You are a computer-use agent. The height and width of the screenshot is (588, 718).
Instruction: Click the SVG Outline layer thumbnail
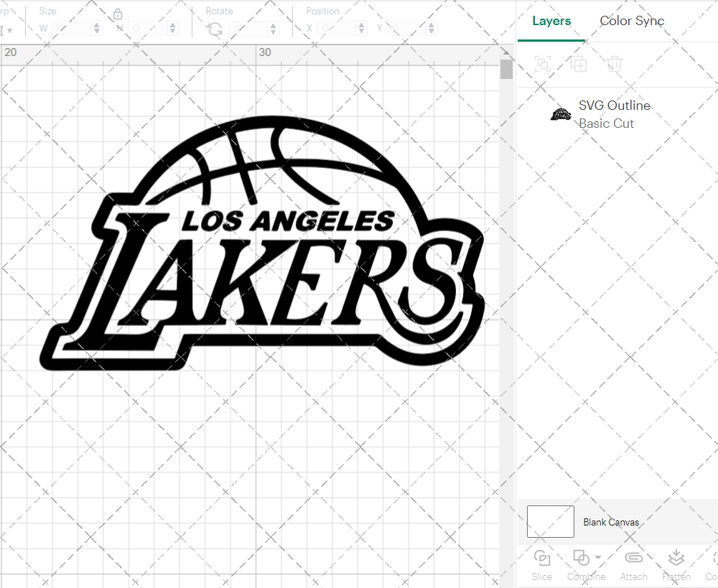pos(560,113)
